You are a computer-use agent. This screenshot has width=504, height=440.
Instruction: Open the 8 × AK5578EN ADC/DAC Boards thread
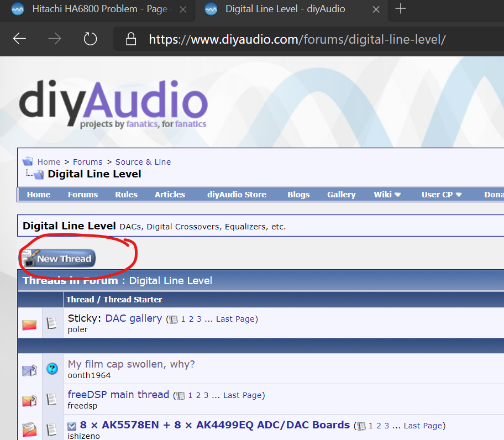[215, 425]
